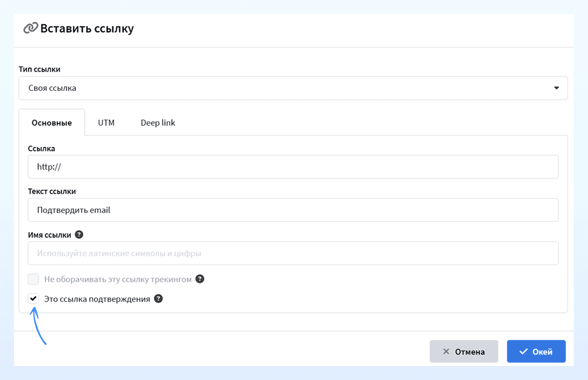
Task: Click the Тип ссылки label
Action: click(x=40, y=69)
